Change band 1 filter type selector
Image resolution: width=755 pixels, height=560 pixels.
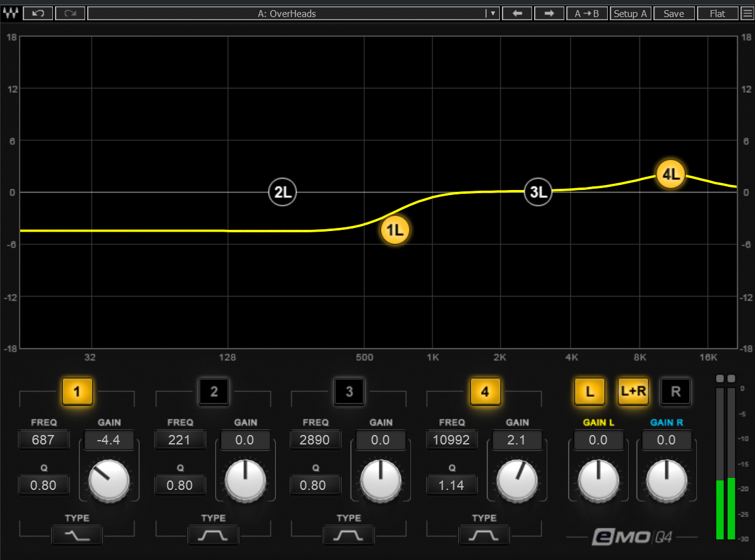(77, 536)
